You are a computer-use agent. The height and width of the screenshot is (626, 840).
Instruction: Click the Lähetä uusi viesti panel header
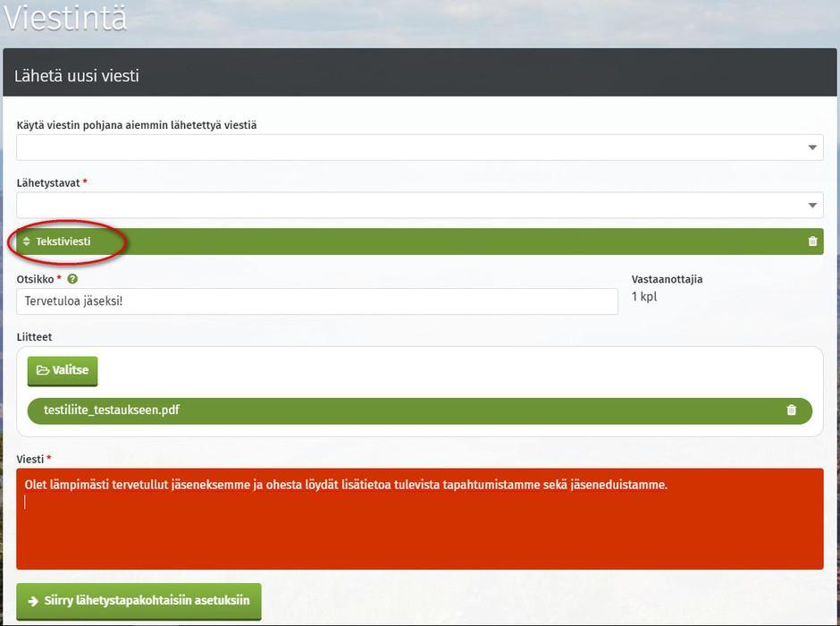pos(419,72)
